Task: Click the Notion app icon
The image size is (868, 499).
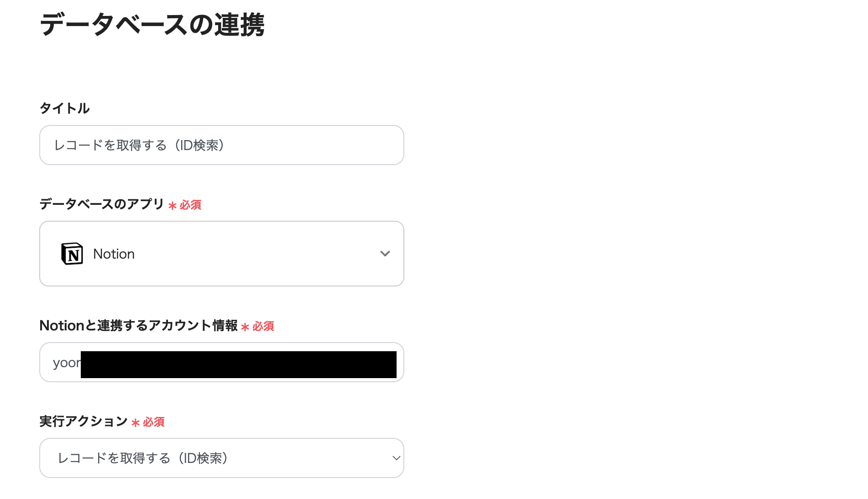Action: 73,254
